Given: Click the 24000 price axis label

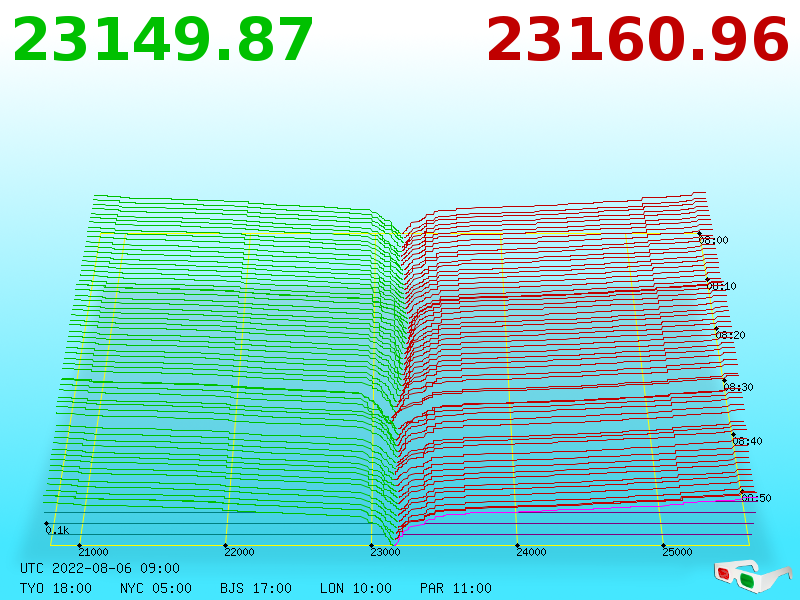Looking at the screenshot, I should point(531,552).
